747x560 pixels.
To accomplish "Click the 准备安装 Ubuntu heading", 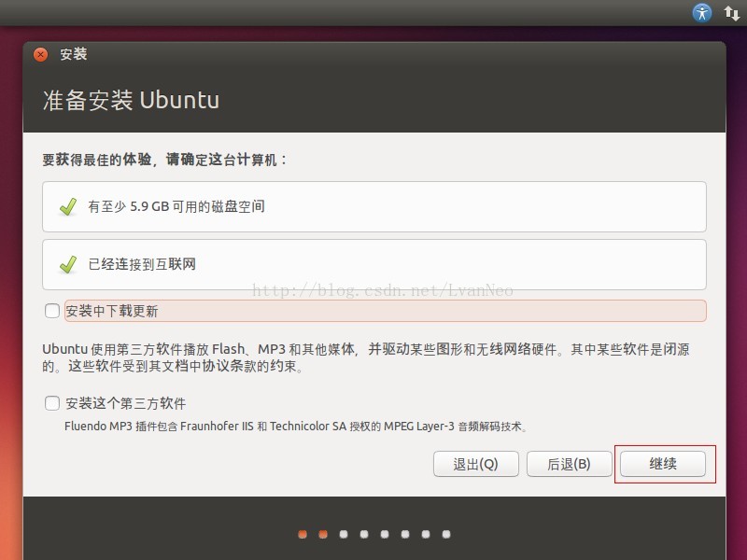I will pyautogui.click(x=131, y=100).
